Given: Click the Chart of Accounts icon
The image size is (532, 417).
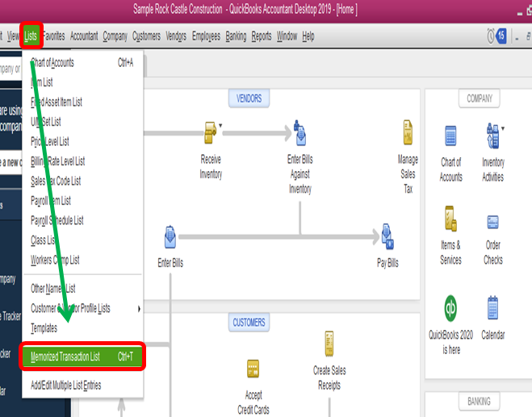Looking at the screenshot, I should coord(450,136).
